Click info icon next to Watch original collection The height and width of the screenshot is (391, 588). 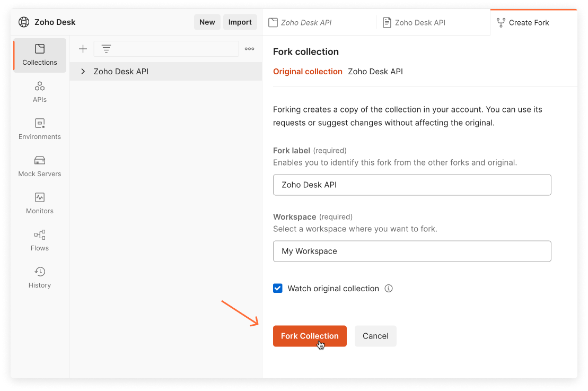tap(389, 289)
